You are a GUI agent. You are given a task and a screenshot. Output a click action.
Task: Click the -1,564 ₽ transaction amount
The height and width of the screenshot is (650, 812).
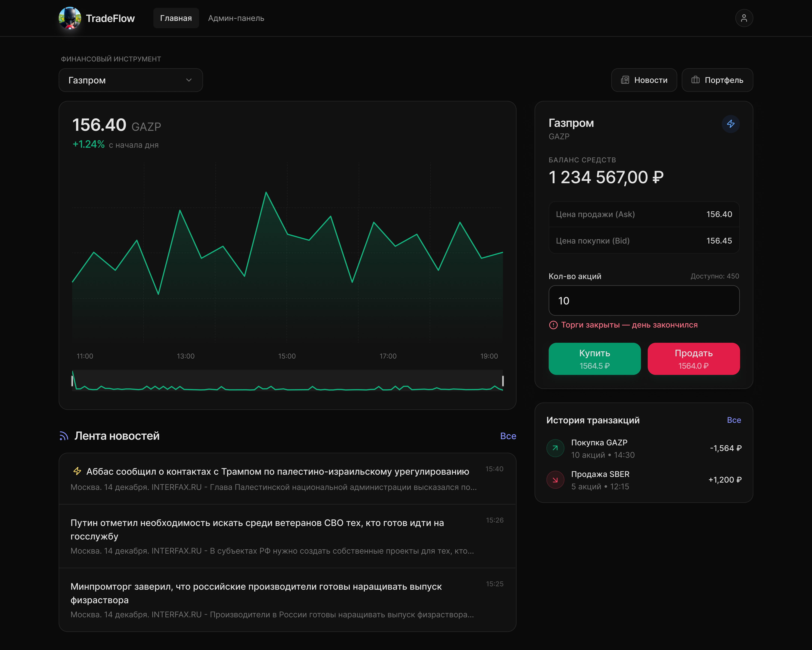(x=725, y=448)
